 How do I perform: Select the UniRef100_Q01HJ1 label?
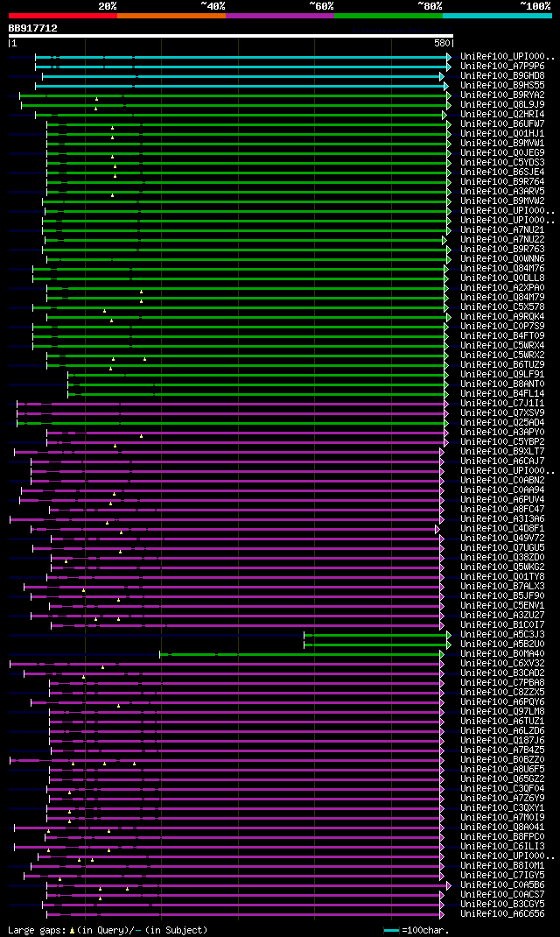tap(502, 133)
